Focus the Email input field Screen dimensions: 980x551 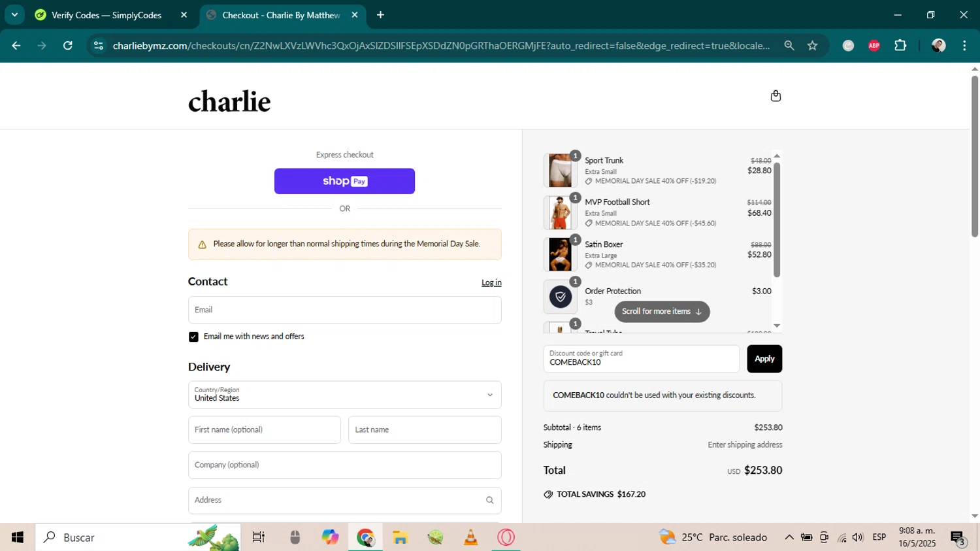345,310
